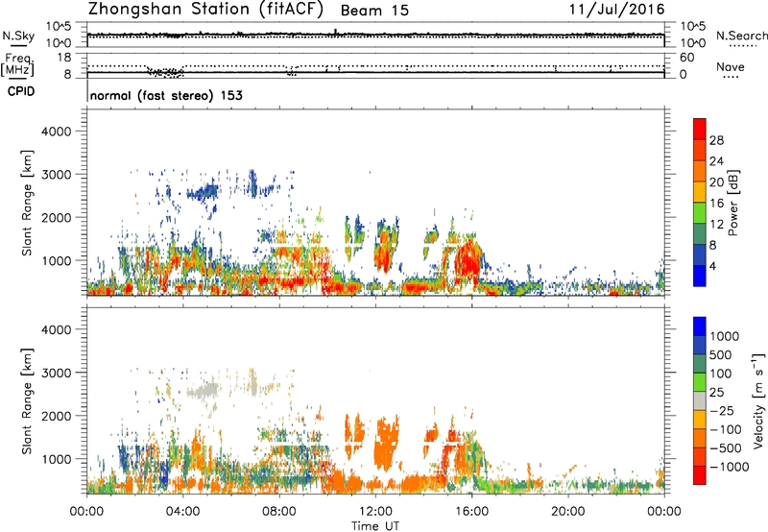The image size is (768, 532).
Task: Click the 'Power [dB]' colorbar label
Action: coord(733,203)
